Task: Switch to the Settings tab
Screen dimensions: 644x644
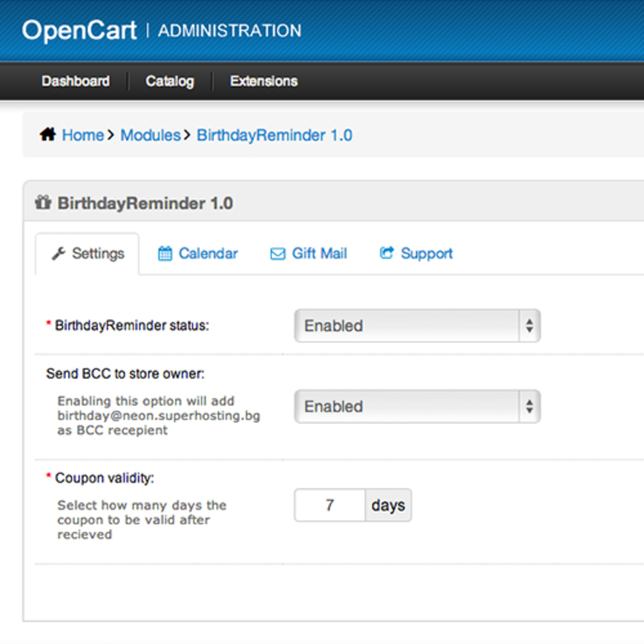Action: tap(87, 254)
